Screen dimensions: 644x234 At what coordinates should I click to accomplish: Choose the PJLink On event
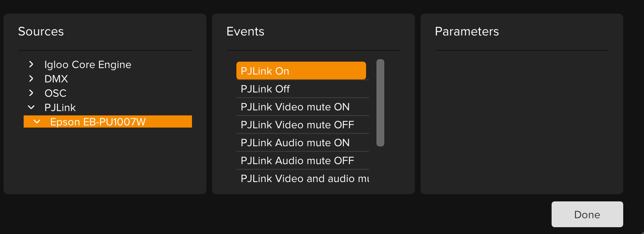coord(301,71)
